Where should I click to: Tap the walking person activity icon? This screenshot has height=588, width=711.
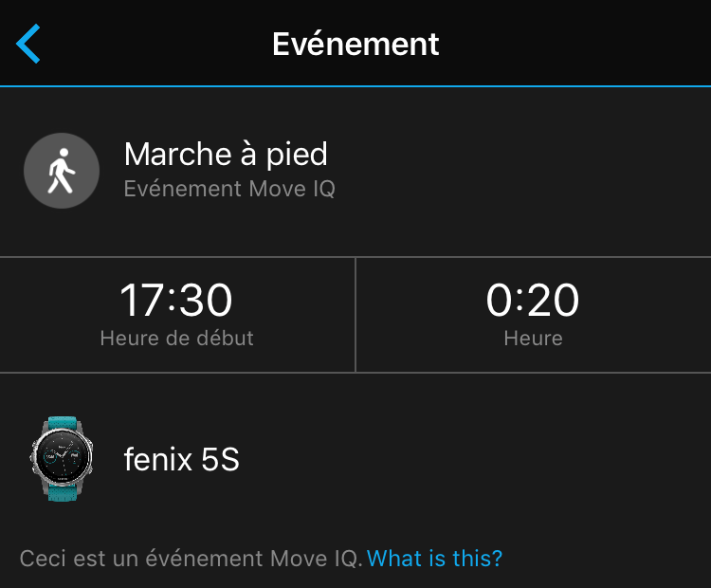[62, 171]
